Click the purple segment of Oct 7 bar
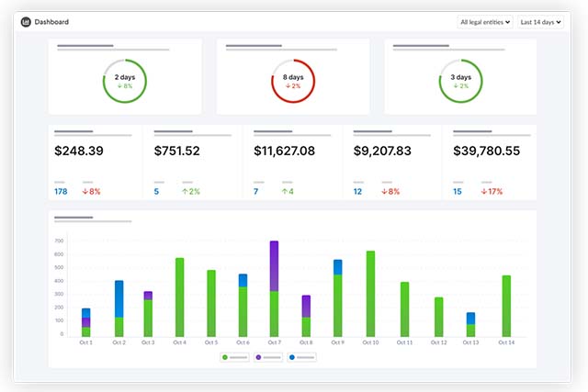Viewport: 588px width, 392px height. (x=274, y=266)
